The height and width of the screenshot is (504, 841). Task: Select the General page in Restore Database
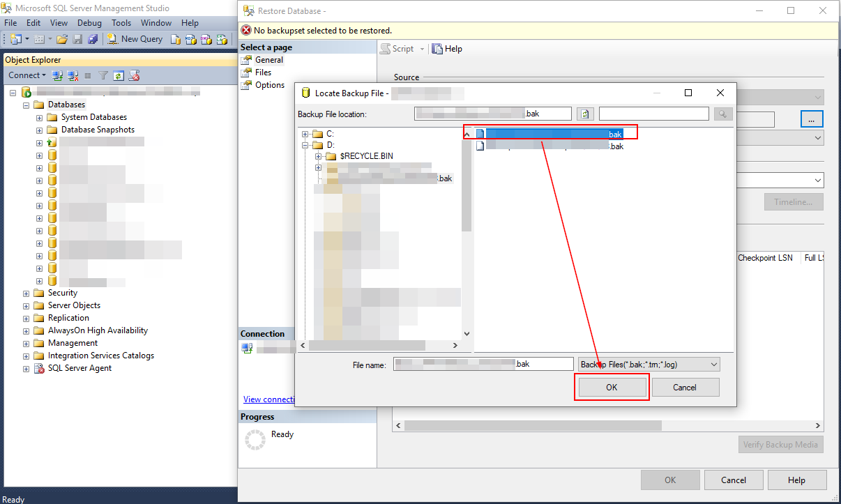(x=269, y=60)
